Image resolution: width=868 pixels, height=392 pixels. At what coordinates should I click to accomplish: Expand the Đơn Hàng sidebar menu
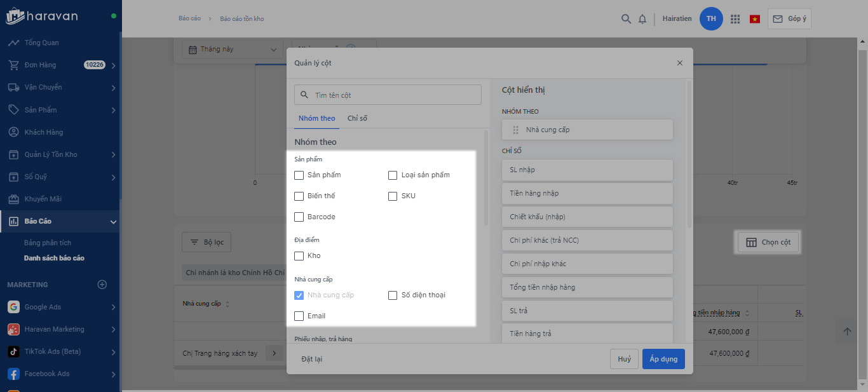pyautogui.click(x=112, y=65)
